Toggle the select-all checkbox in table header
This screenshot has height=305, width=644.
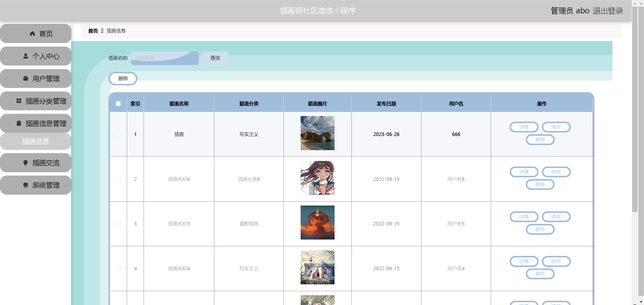(118, 104)
